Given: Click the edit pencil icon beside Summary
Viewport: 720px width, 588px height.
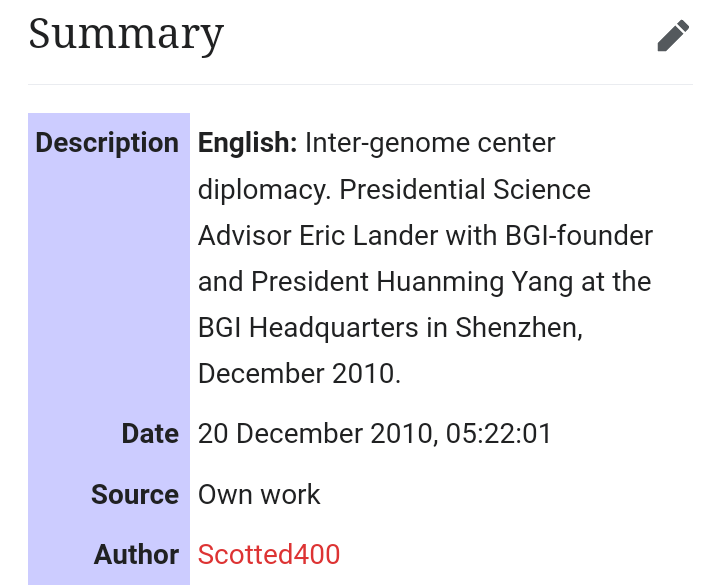Looking at the screenshot, I should pyautogui.click(x=673, y=36).
